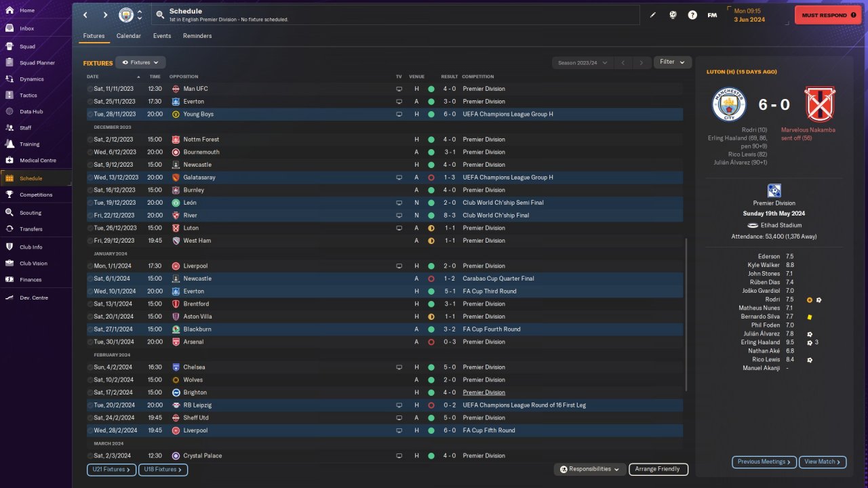Click the Arrange Friendly button
868x488 pixels.
click(x=658, y=469)
